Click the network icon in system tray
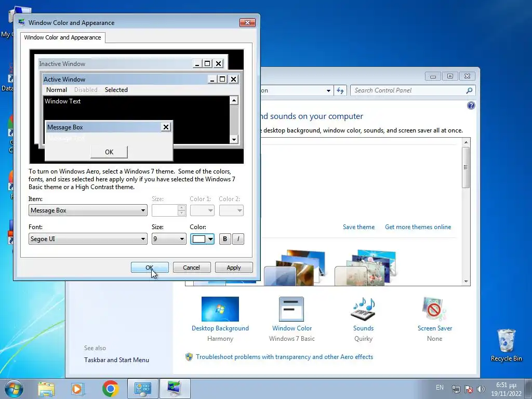This screenshot has width=532, height=399. pos(456,389)
